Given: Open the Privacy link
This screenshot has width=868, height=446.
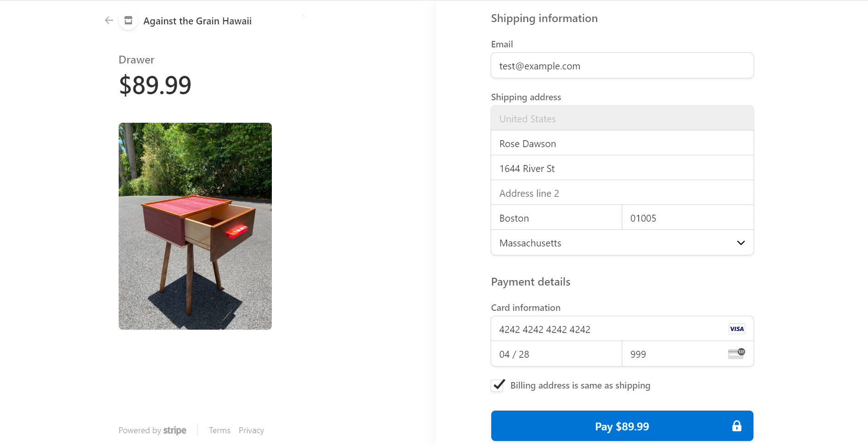Looking at the screenshot, I should 251,430.
